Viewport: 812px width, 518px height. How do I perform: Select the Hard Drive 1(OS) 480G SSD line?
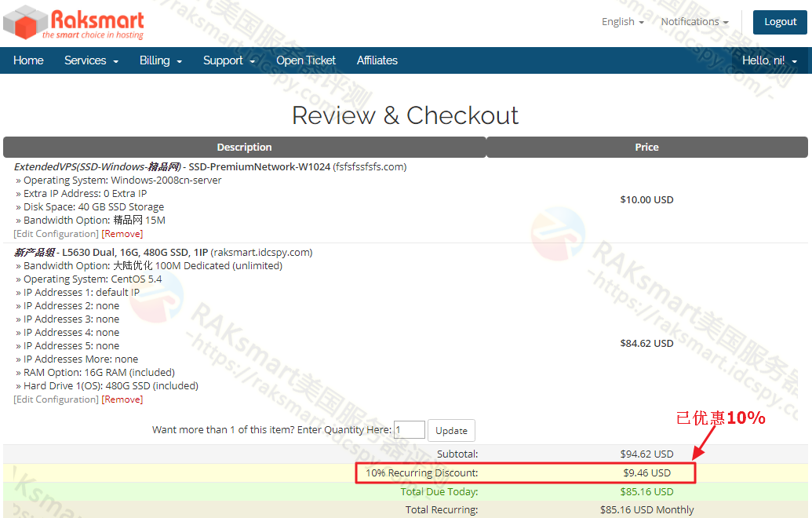coord(107,386)
